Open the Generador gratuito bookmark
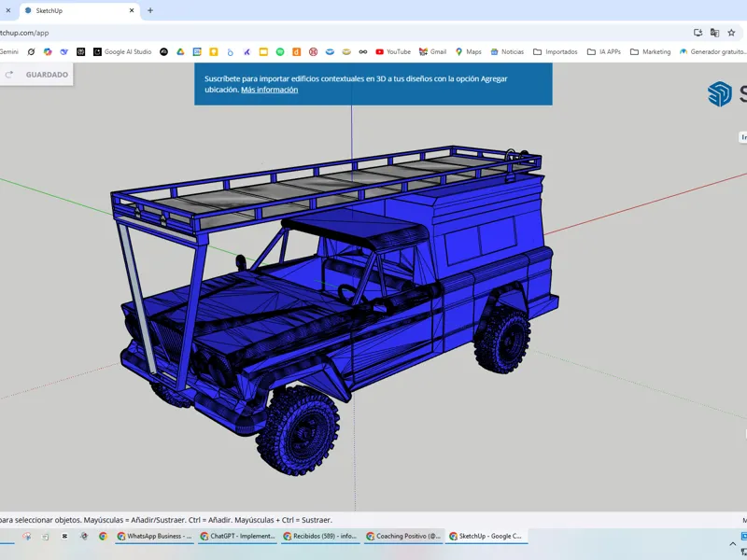 (712, 52)
